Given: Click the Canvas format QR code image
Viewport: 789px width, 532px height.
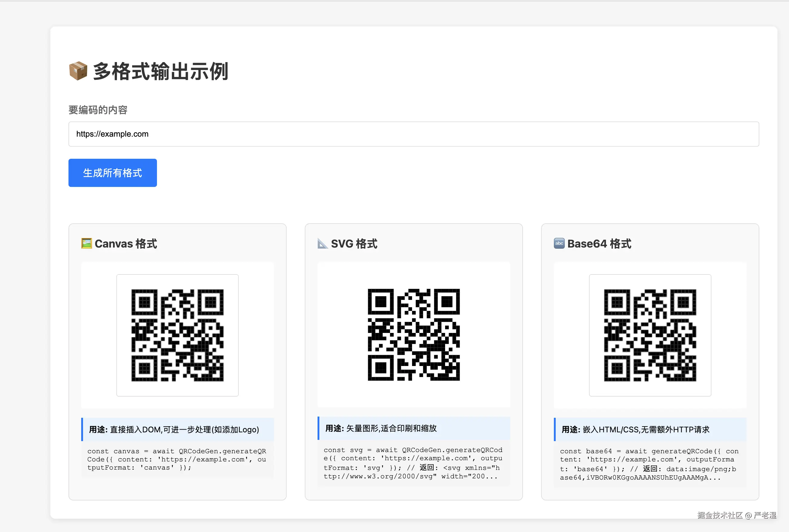Looking at the screenshot, I should pos(177,335).
